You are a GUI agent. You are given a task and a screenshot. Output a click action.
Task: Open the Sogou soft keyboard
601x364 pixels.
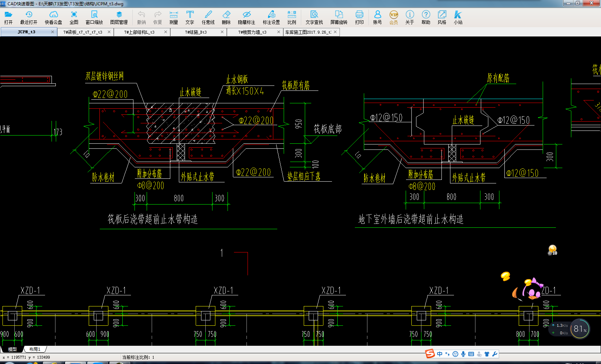coord(471,354)
